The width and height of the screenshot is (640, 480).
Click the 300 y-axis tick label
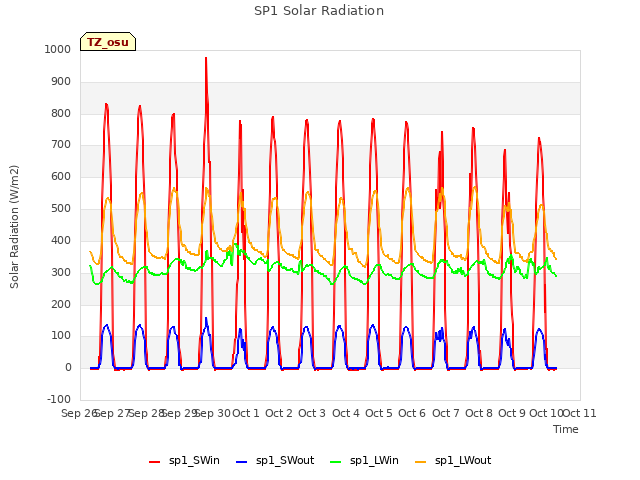pos(61,273)
